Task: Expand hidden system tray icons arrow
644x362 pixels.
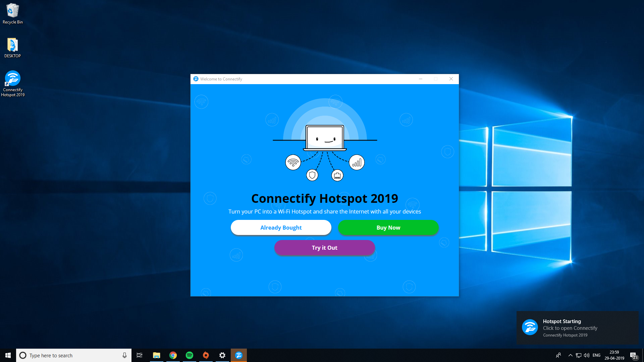Action: point(570,355)
